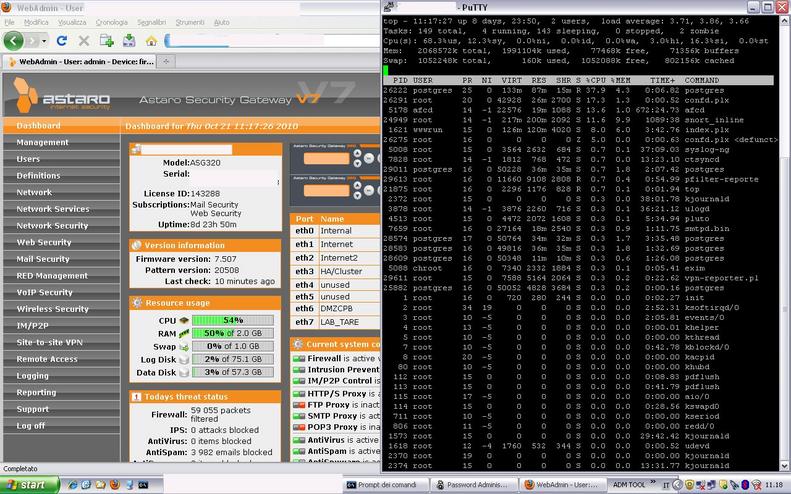Open the history dropdown beside forward arrow
This screenshot has height=494, width=791.
[44, 41]
